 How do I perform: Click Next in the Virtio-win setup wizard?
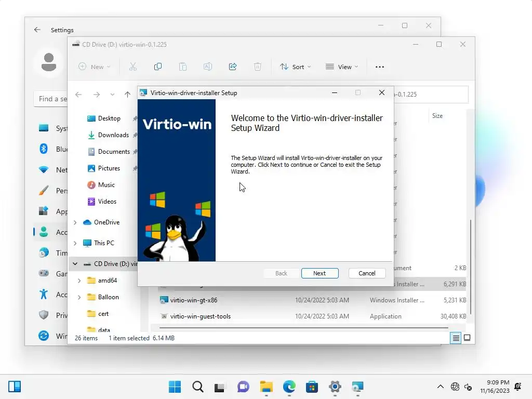[320, 273]
